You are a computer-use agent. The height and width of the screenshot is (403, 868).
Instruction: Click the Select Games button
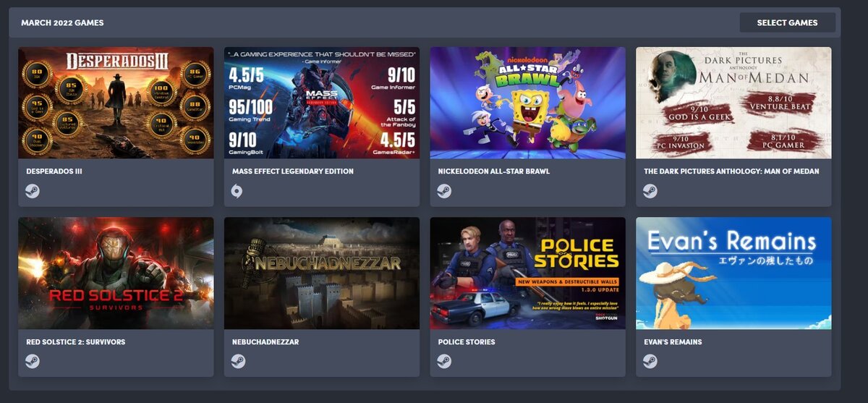point(787,22)
